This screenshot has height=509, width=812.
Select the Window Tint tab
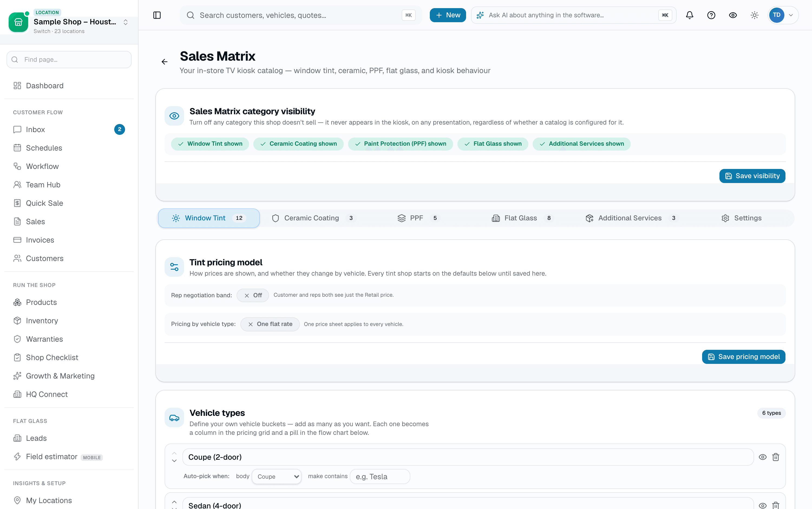(209, 218)
